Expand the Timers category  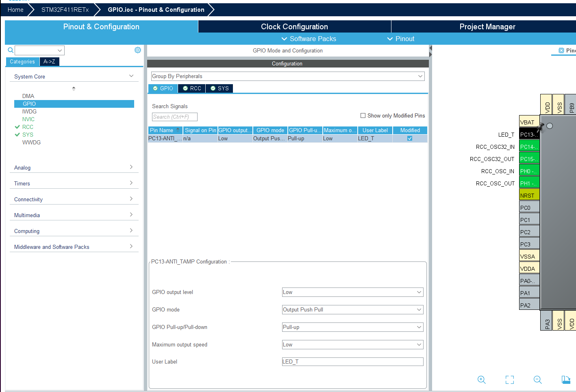click(x=74, y=183)
